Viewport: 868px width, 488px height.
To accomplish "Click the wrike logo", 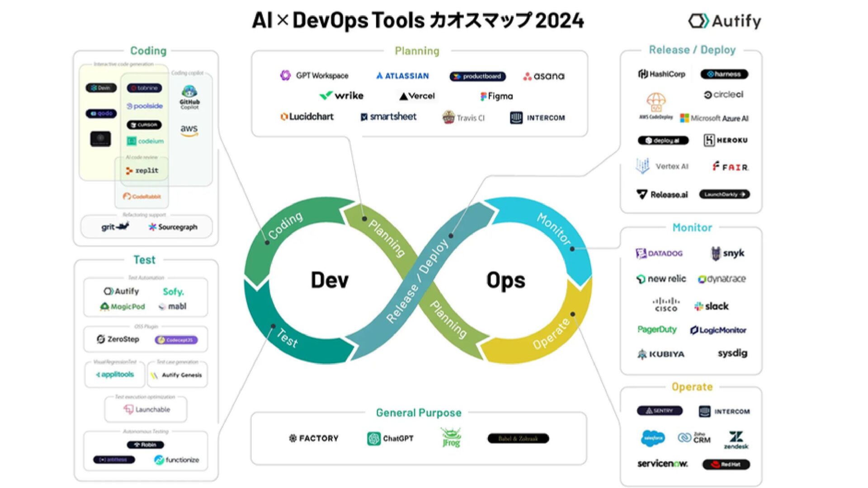I will [x=341, y=96].
